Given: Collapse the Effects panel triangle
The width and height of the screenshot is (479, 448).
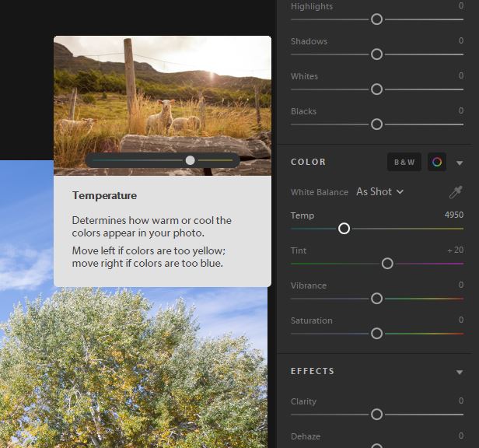Looking at the screenshot, I should click(x=460, y=372).
